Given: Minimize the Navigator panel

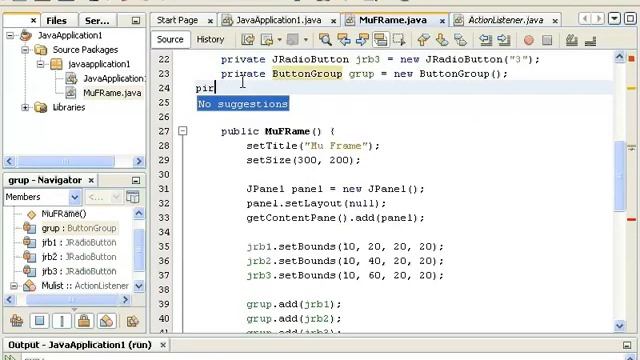Looking at the screenshot, I should click(136, 180).
